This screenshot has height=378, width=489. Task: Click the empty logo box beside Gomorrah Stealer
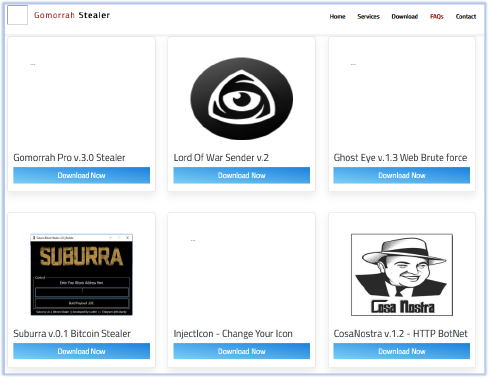17,15
